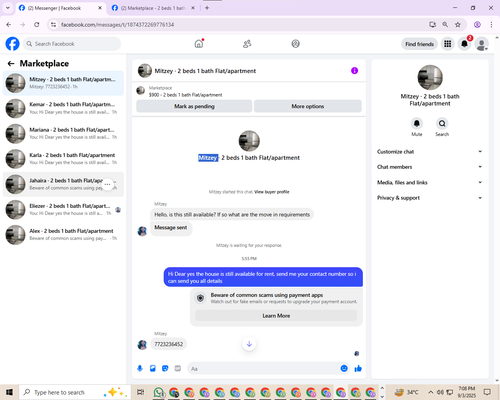Open Task View in taskbar
Screen dimensions: 500x400
(x=141, y=392)
